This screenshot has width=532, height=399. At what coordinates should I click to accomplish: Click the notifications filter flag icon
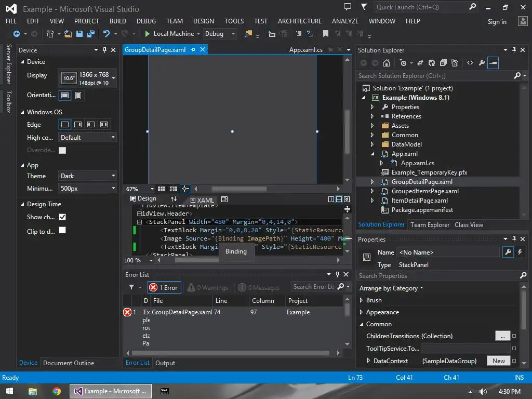pyautogui.click(x=364, y=7)
